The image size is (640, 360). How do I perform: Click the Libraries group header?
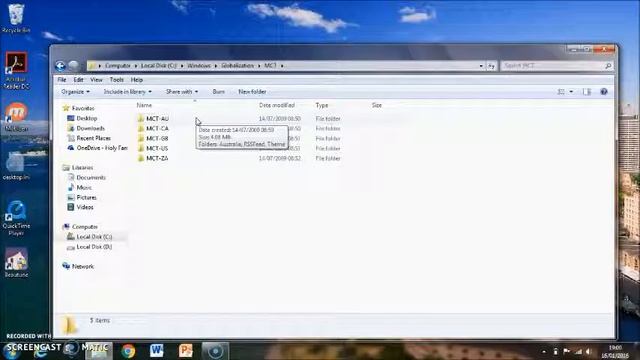82,168
